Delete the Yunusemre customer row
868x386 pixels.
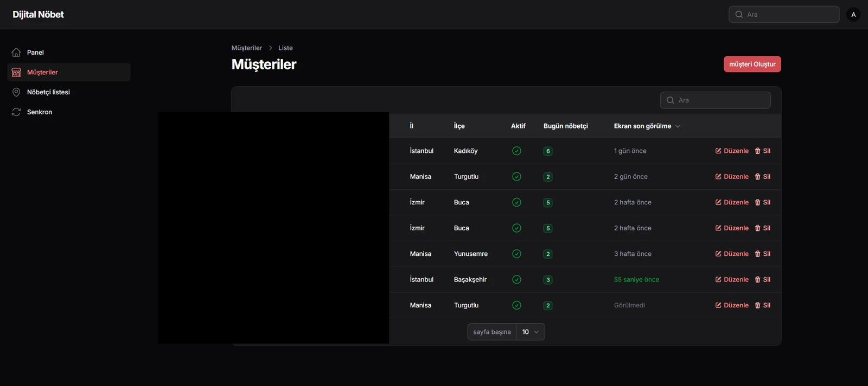[x=762, y=254]
